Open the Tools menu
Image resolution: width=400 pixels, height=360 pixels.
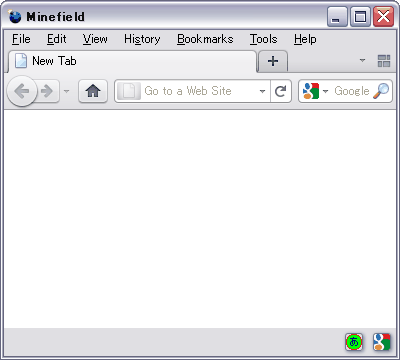tap(264, 39)
